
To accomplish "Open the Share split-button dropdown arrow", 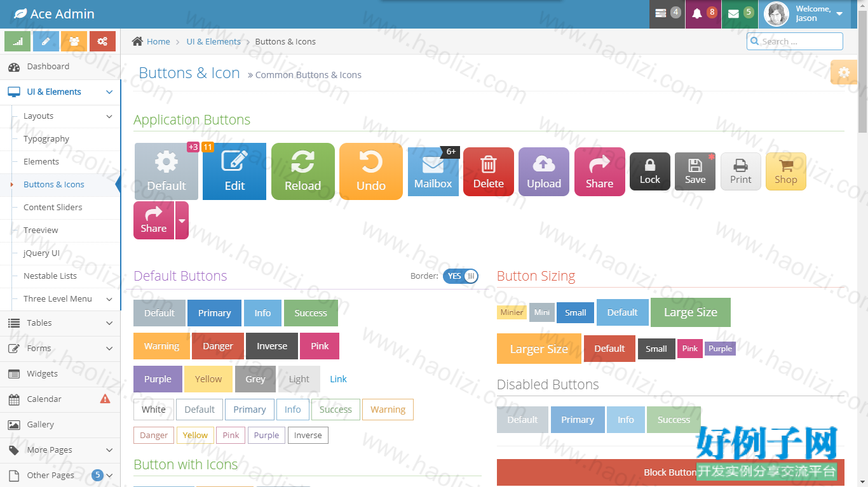I will 182,220.
